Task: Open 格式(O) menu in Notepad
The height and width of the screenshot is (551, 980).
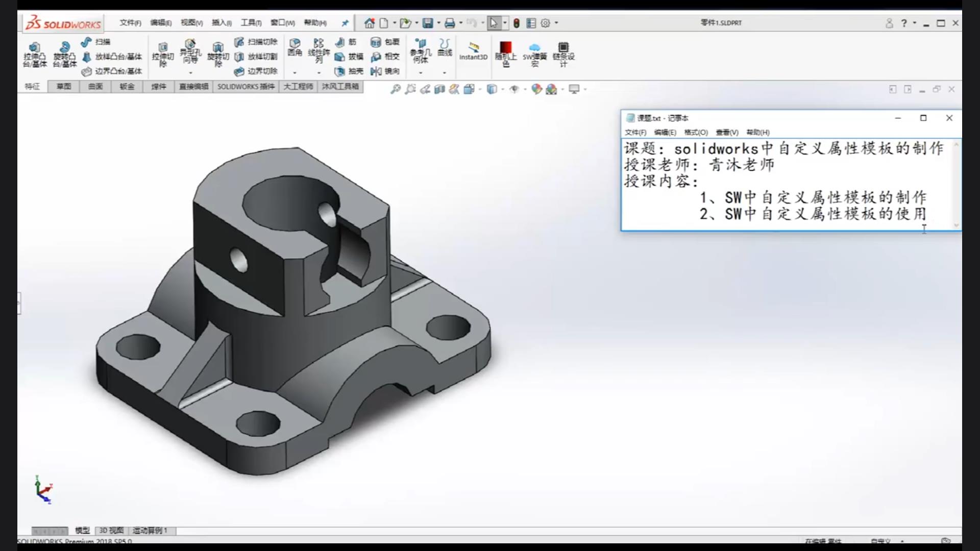Action: coord(696,132)
